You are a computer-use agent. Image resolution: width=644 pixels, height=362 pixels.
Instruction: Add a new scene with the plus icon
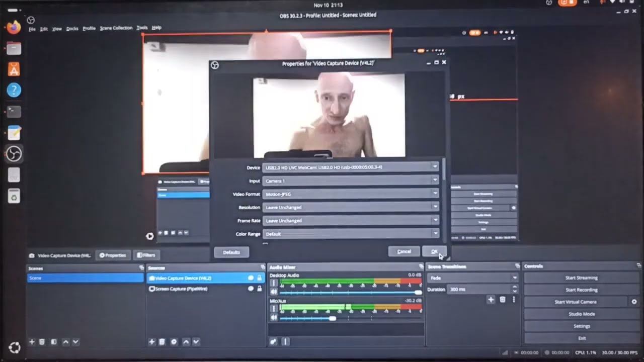(32, 342)
